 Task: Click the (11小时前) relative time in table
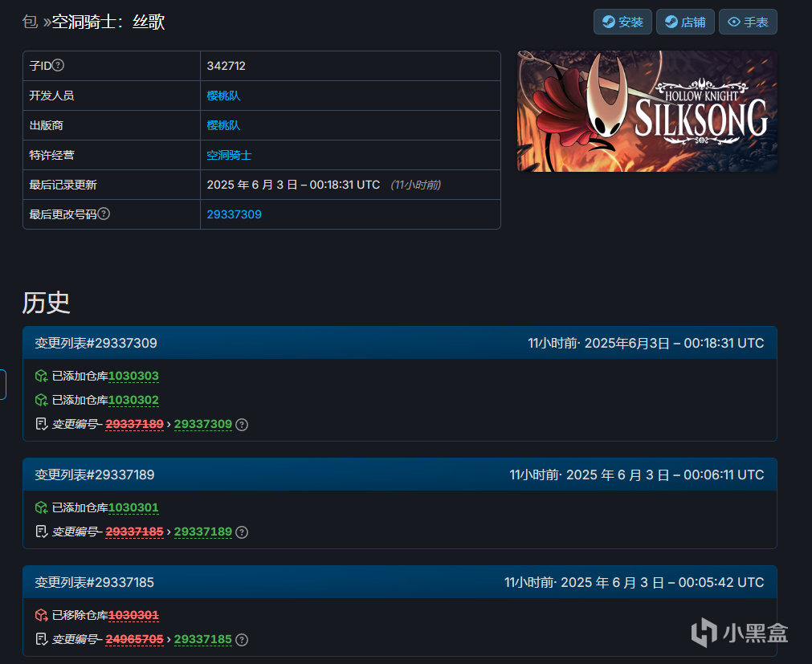coord(416,185)
